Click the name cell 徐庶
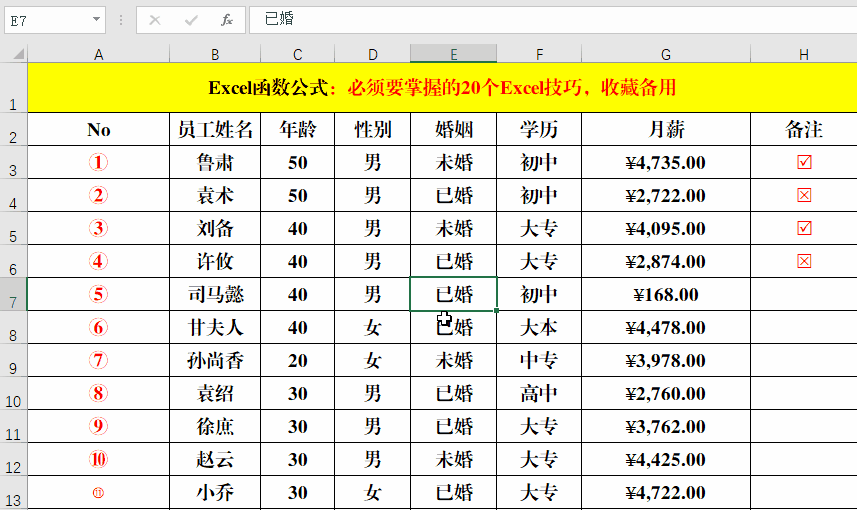 click(x=215, y=426)
